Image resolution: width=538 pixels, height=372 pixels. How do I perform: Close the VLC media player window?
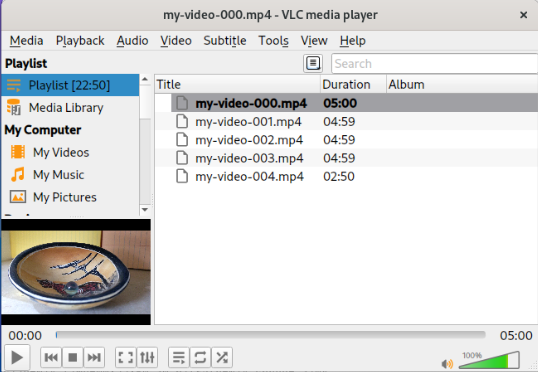point(524,15)
